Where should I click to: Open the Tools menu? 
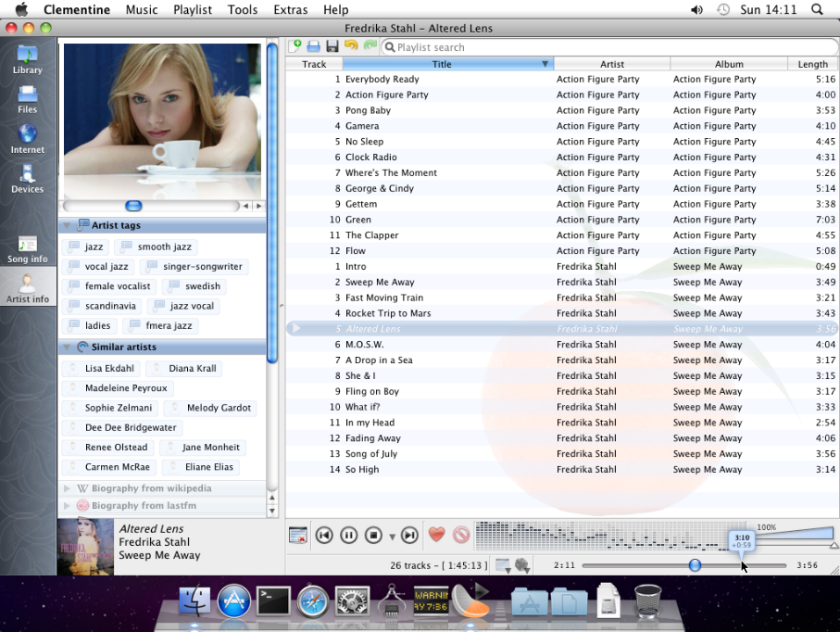click(x=243, y=10)
